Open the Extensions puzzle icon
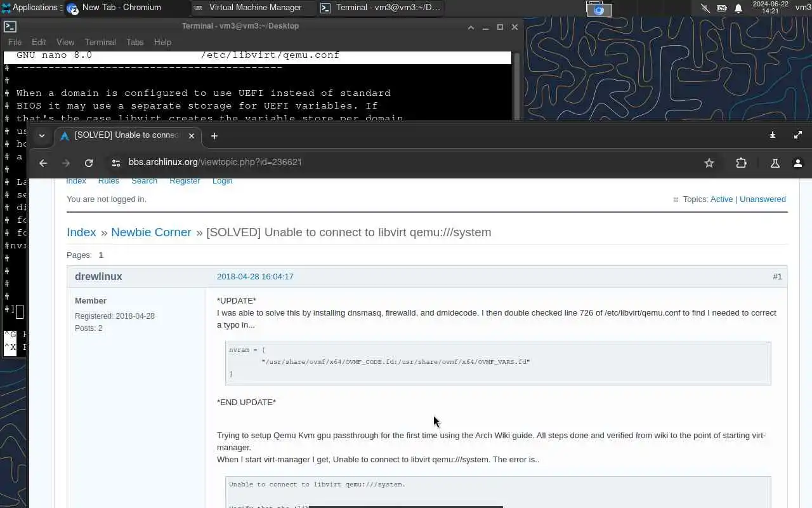Viewport: 812px width, 508px height. point(741,163)
